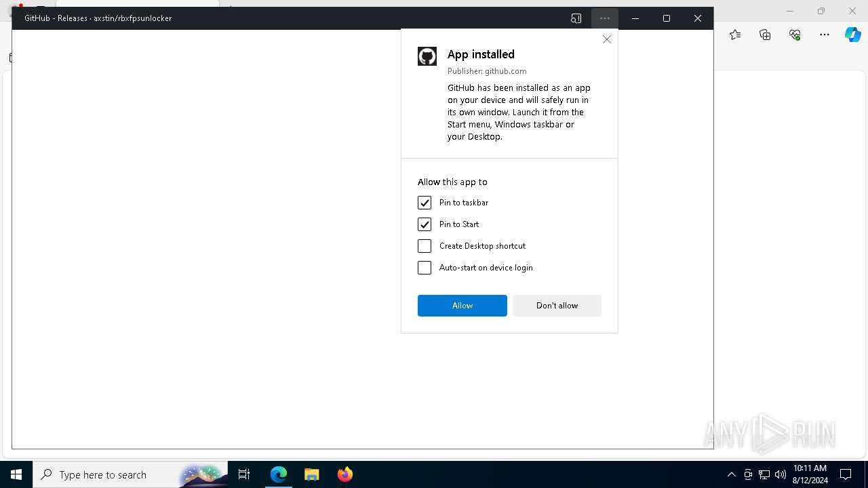
Task: Open the network tray icon
Action: point(764,474)
